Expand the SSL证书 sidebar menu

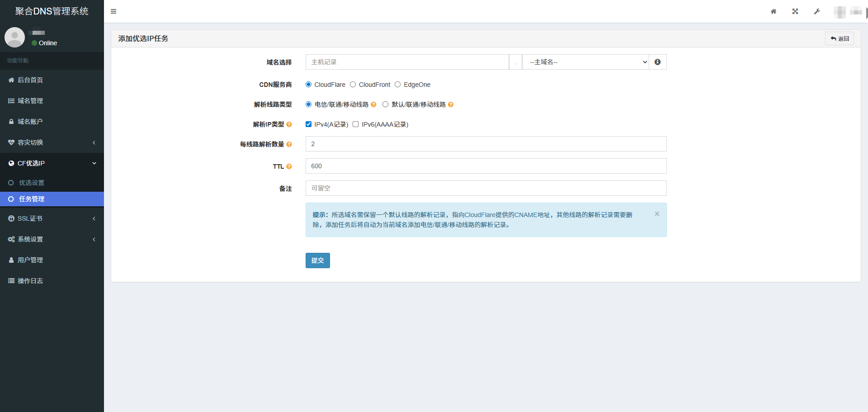coord(52,218)
